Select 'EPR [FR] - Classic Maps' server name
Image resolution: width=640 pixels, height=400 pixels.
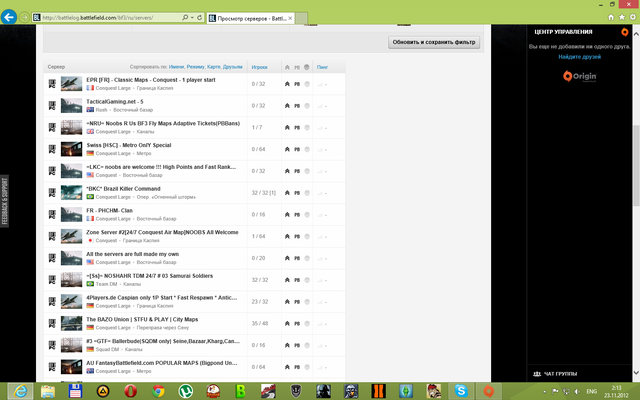(x=151, y=80)
